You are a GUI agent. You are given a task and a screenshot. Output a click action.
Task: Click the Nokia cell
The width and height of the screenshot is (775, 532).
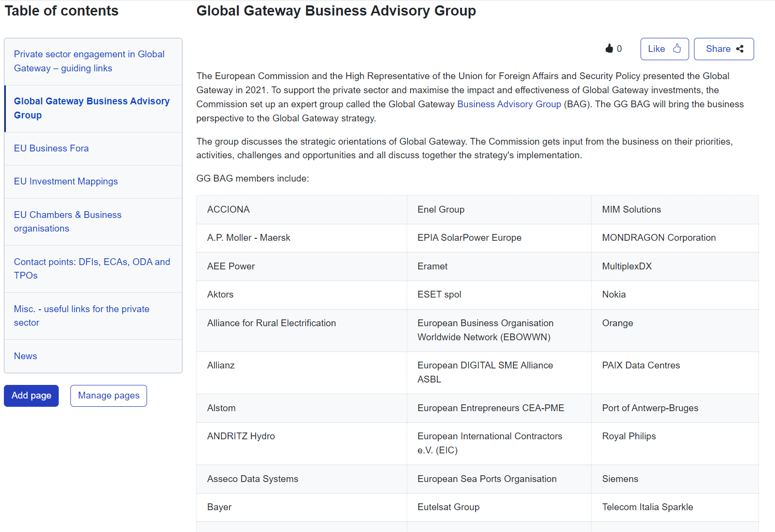click(x=675, y=295)
